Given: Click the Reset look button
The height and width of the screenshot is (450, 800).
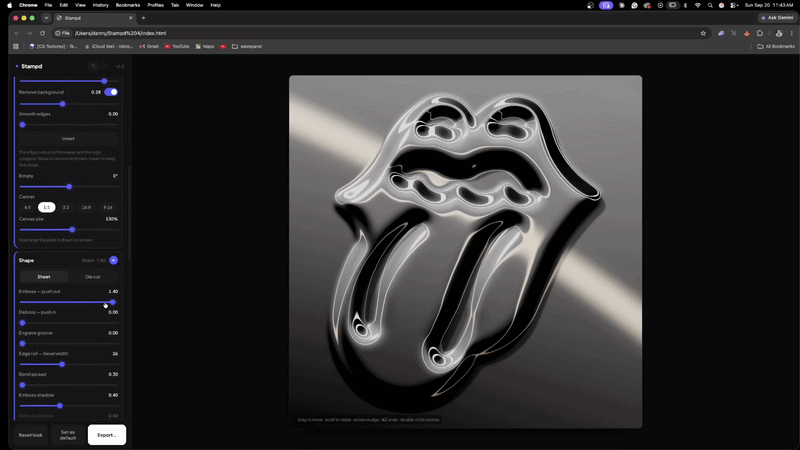Looking at the screenshot, I should (31, 435).
